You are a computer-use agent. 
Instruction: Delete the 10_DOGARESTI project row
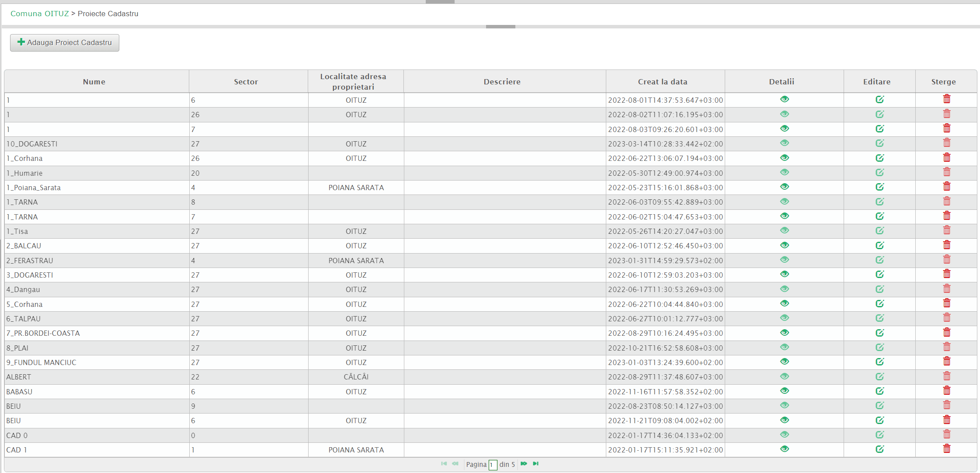click(x=947, y=143)
